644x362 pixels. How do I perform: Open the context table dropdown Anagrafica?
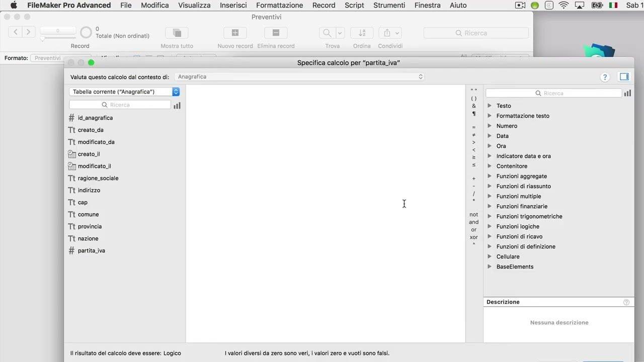point(299,76)
